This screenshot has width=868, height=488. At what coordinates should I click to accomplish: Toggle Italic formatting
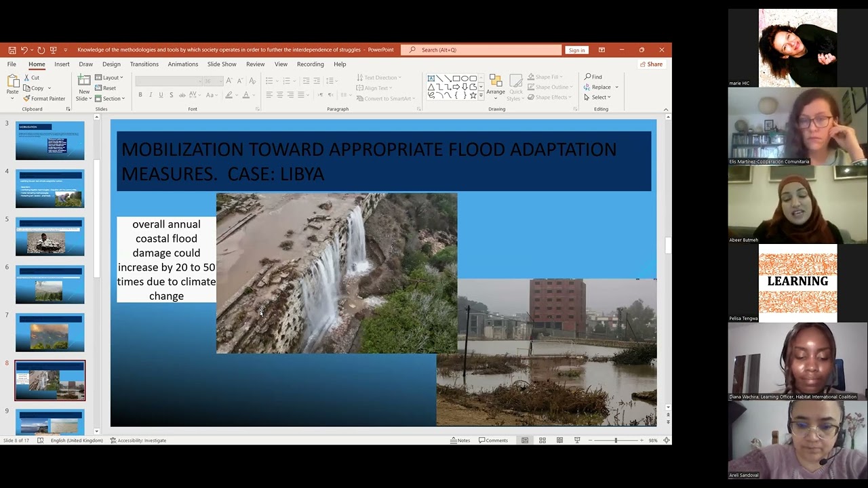pos(151,95)
